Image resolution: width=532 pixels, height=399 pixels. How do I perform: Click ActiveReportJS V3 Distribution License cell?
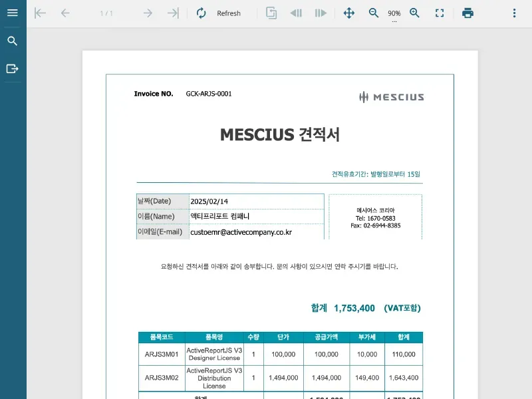(x=214, y=378)
